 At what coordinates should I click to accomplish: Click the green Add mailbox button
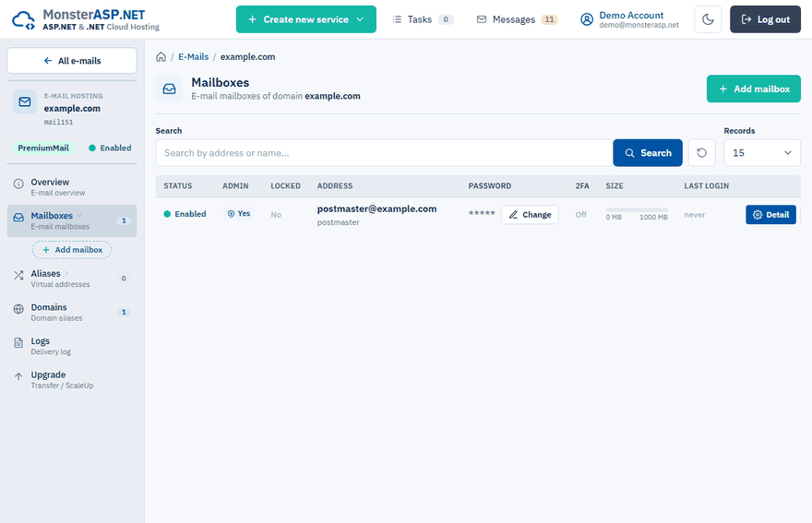[754, 89]
